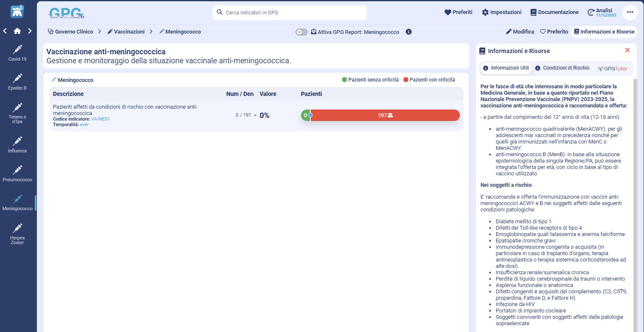
Task: Click red bar of 197 patients with criticality
Action: click(385, 115)
